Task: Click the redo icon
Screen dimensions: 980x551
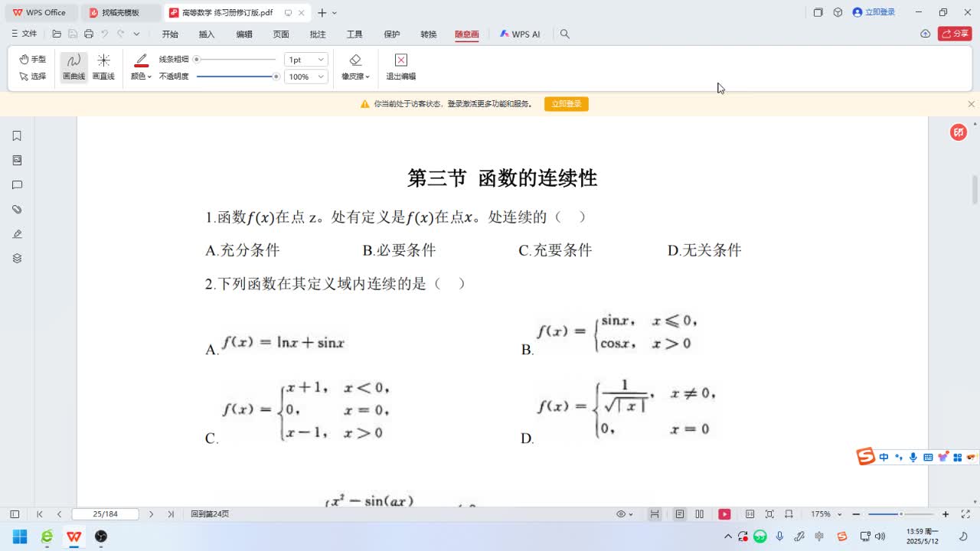Action: [x=120, y=34]
